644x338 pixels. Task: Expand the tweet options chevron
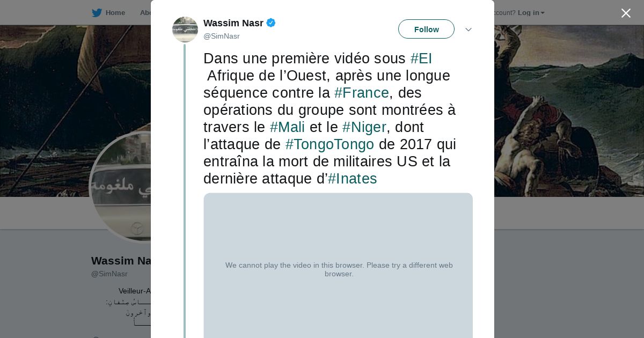[x=468, y=30]
